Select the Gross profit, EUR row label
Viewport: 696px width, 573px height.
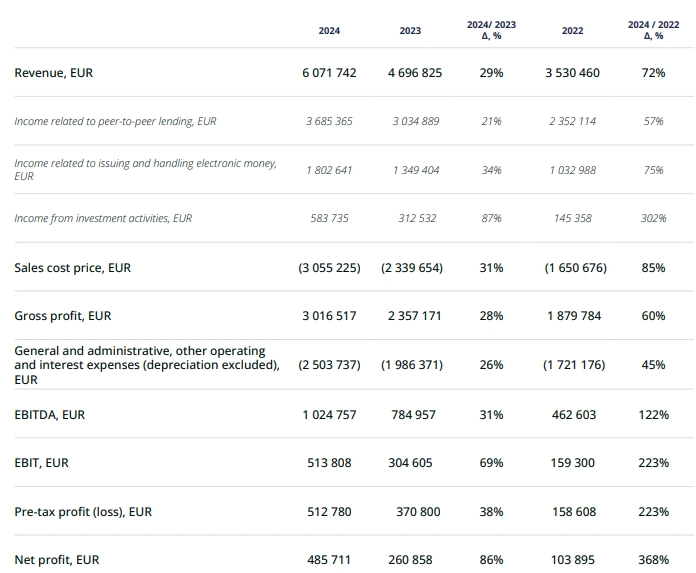click(x=63, y=316)
